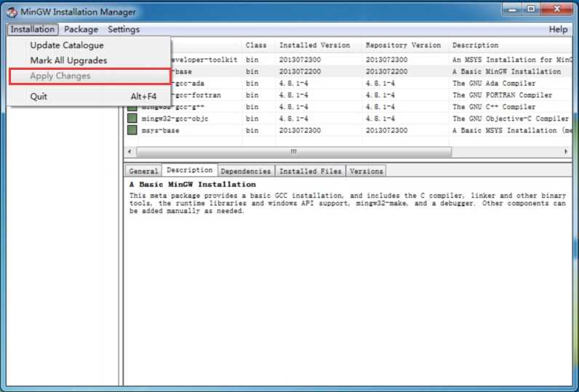
Task: Click the Description column header
Action: tap(511, 45)
